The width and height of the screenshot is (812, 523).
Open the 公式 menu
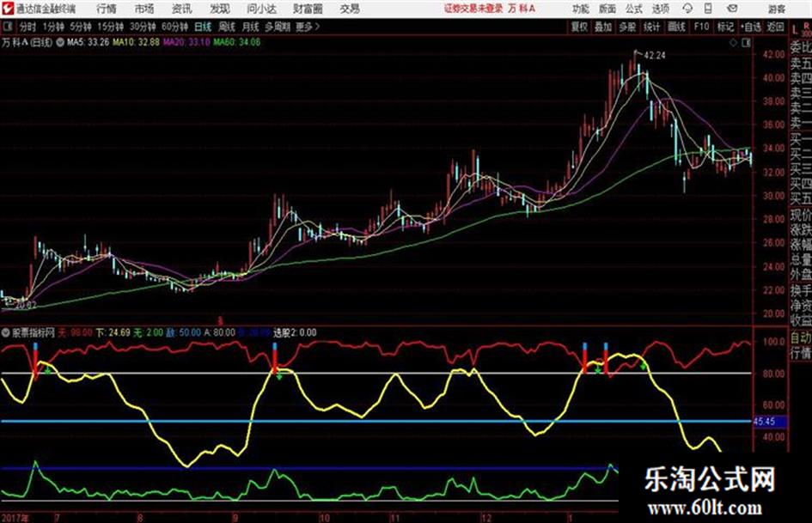click(x=634, y=9)
